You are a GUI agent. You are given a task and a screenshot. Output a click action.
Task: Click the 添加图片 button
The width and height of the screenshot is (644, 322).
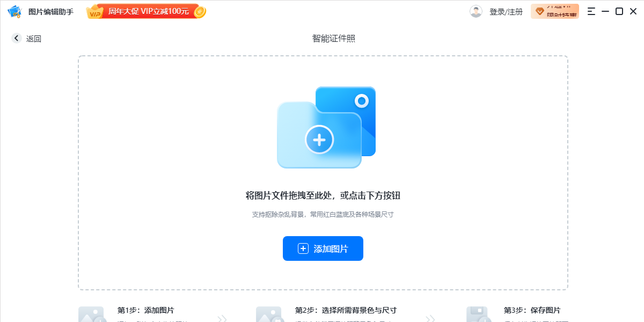tap(323, 248)
